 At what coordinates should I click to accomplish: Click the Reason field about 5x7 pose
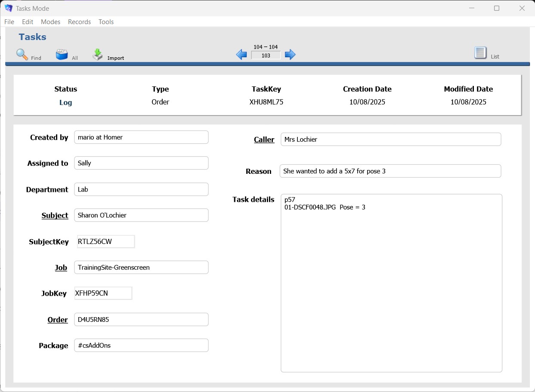click(x=390, y=171)
